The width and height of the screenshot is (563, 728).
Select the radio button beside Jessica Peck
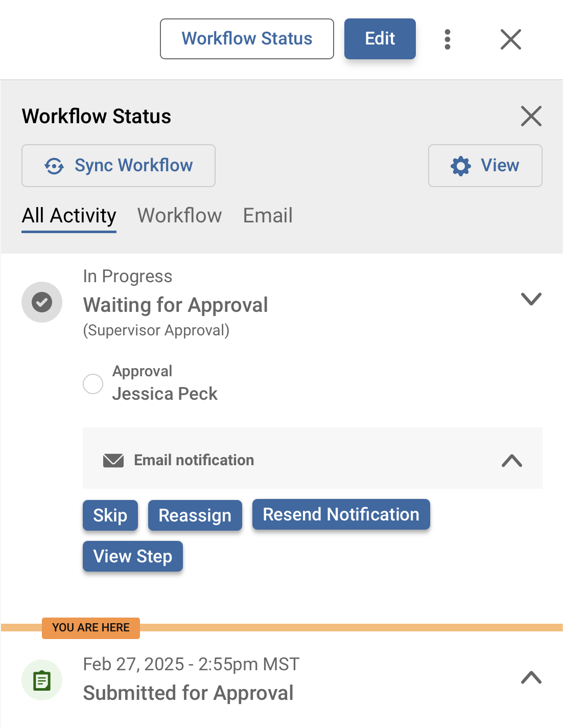click(93, 384)
